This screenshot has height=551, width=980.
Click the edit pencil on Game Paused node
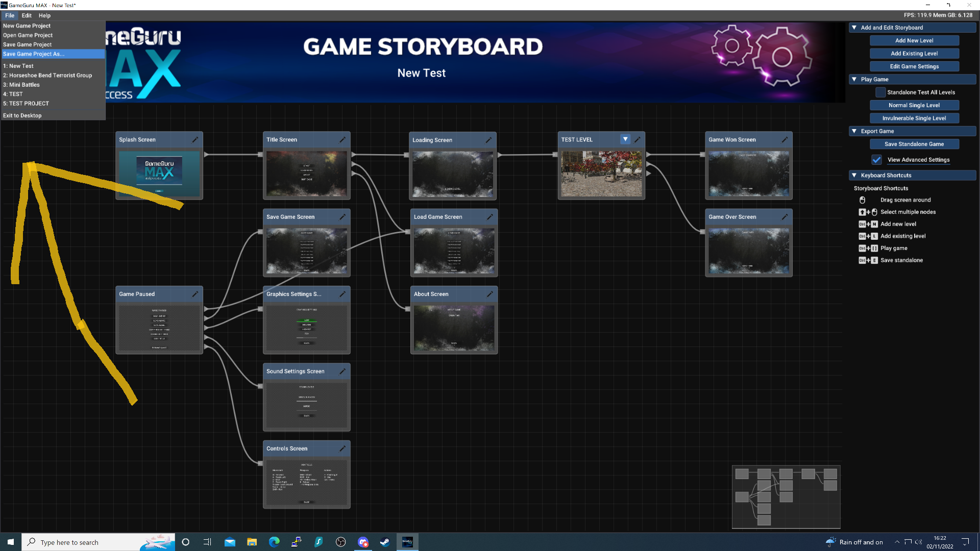[x=195, y=294]
